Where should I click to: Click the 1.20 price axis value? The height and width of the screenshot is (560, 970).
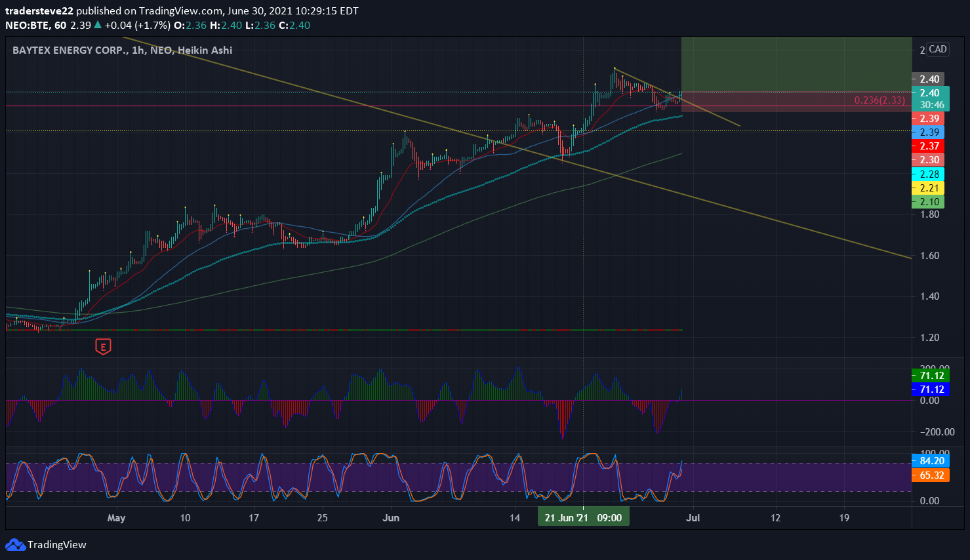929,338
